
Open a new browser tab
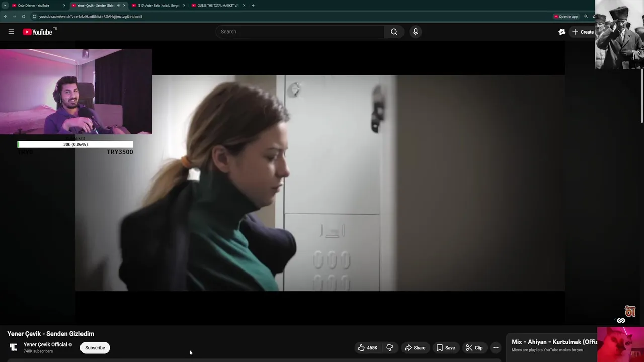tap(253, 6)
